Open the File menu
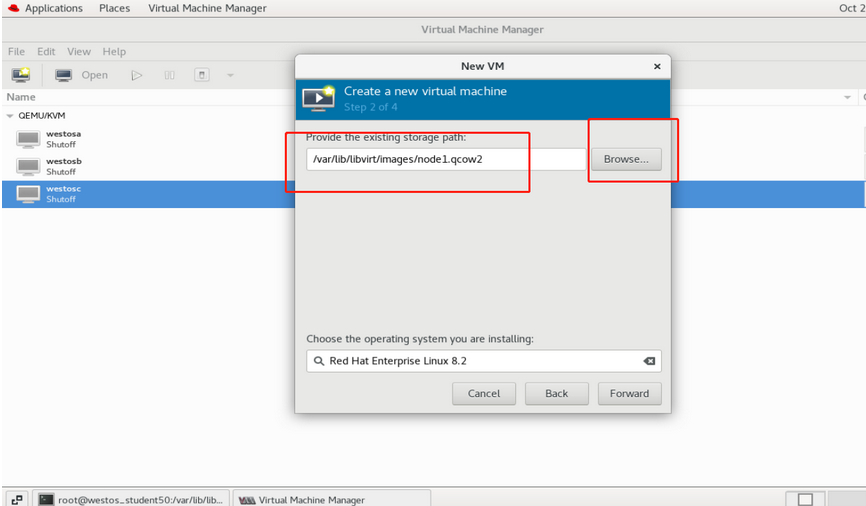This screenshot has height=506, width=866. pos(16,51)
